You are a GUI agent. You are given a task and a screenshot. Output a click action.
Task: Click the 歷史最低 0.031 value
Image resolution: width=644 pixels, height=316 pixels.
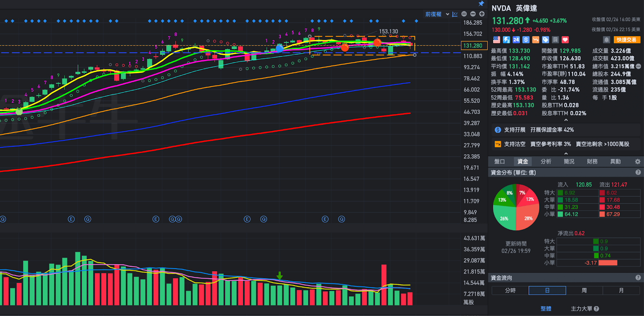pyautogui.click(x=520, y=113)
